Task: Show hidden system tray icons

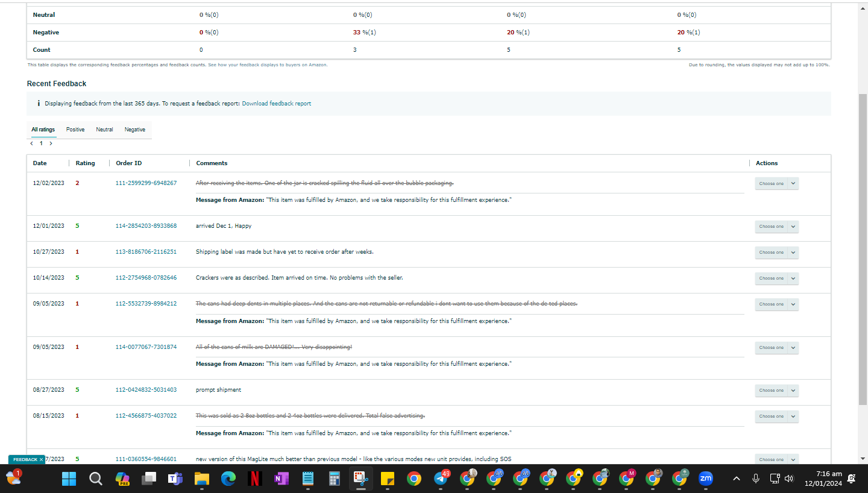Action: tap(736, 479)
